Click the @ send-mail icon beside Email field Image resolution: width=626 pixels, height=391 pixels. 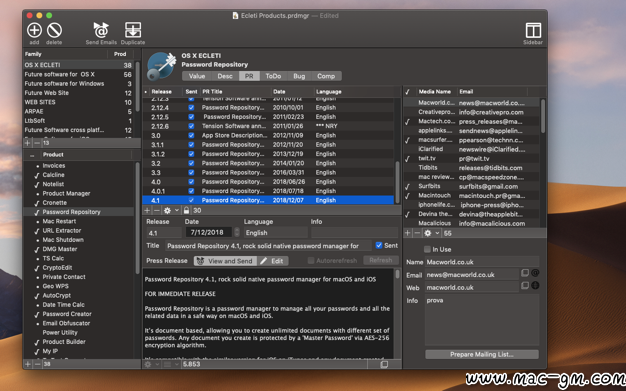[535, 273]
